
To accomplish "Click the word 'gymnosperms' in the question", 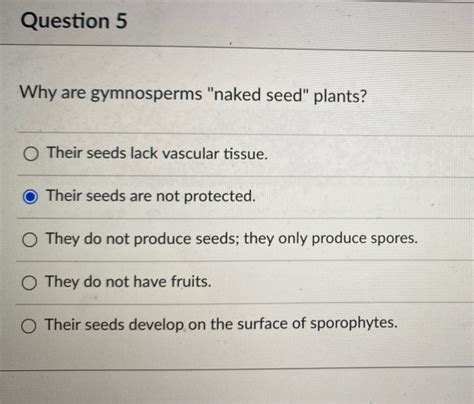I will pyautogui.click(x=146, y=94).
